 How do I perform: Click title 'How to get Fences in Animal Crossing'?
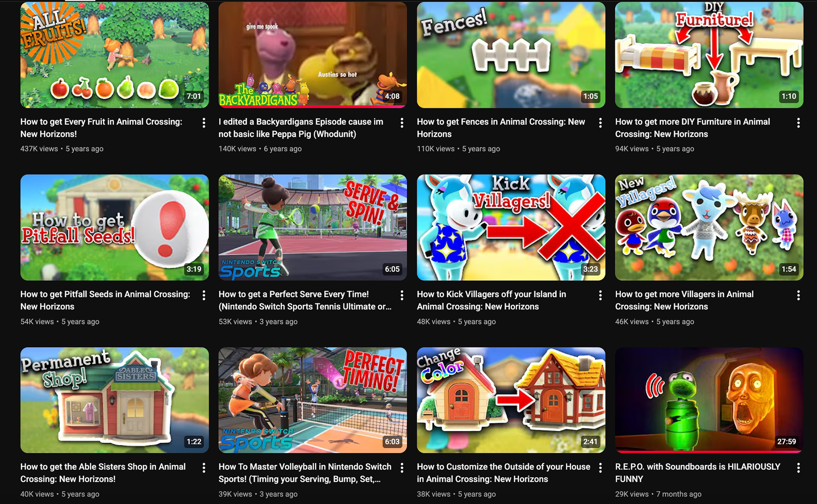click(501, 128)
